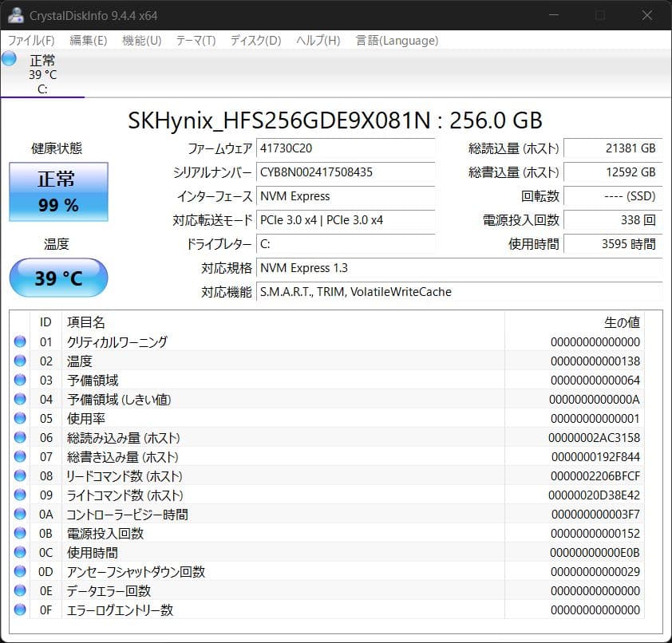This screenshot has height=643, width=672.
Task: Click the indicator beside コントローラービジー時間
Action: [20, 514]
